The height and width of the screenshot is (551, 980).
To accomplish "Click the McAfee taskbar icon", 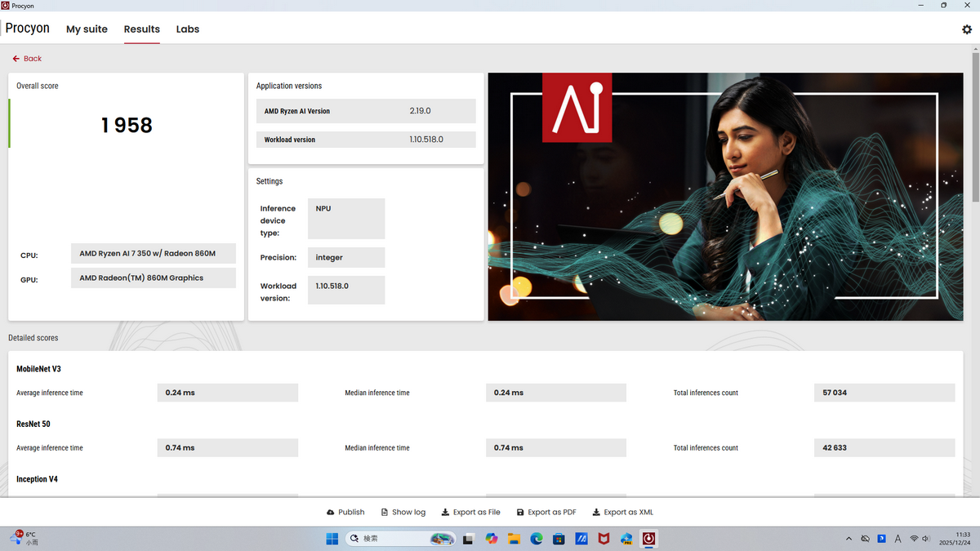I will 604,539.
